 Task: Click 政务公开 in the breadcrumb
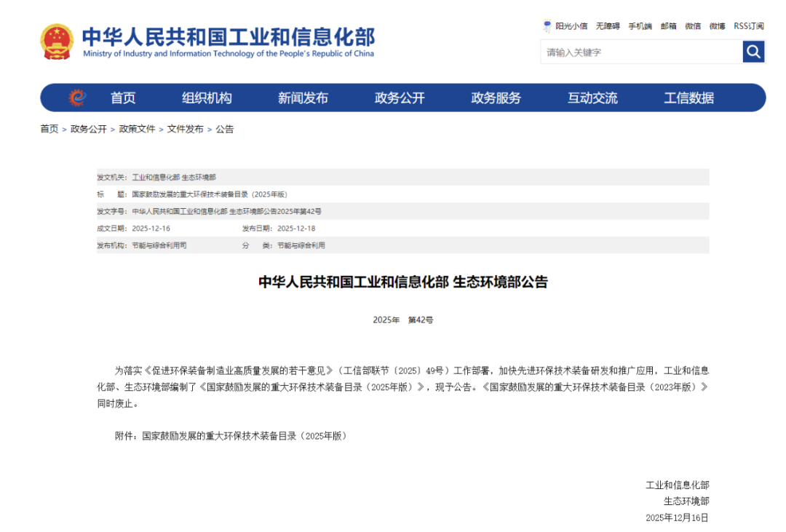[89, 129]
